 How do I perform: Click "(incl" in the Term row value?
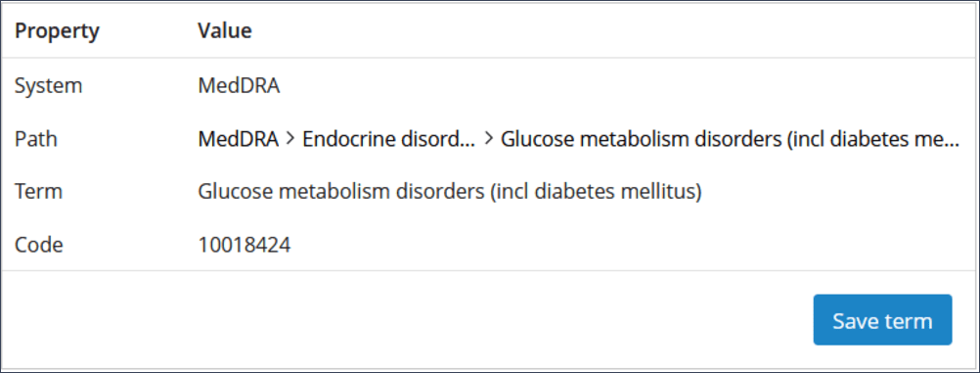click(509, 192)
